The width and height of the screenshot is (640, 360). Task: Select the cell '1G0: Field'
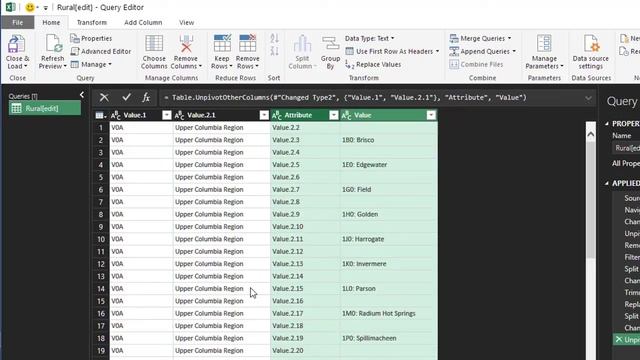(x=389, y=189)
